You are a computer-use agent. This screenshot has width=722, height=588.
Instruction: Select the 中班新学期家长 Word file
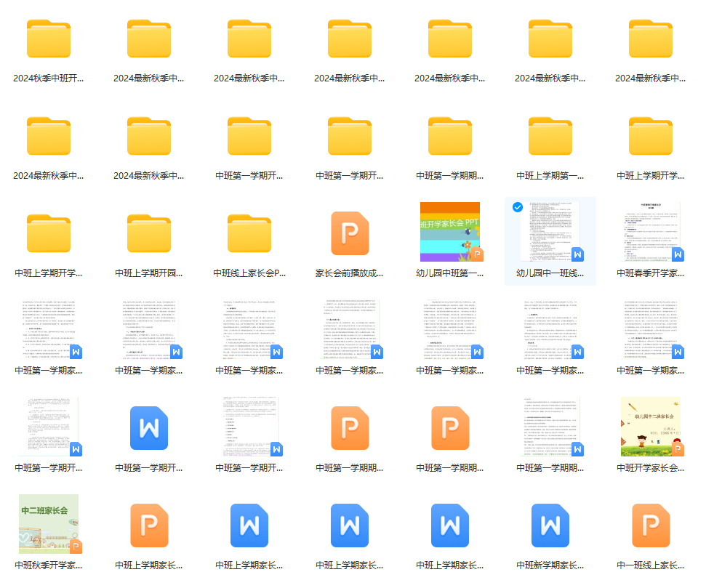pyautogui.click(x=550, y=525)
